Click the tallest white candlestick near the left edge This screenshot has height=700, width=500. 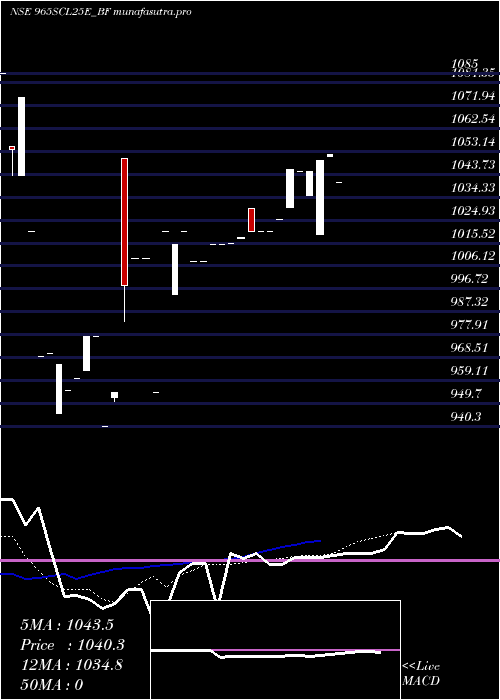coord(21,136)
